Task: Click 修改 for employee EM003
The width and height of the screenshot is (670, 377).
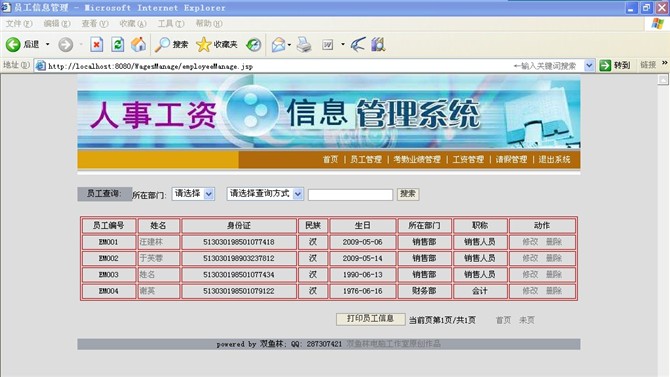Action: [x=530, y=274]
